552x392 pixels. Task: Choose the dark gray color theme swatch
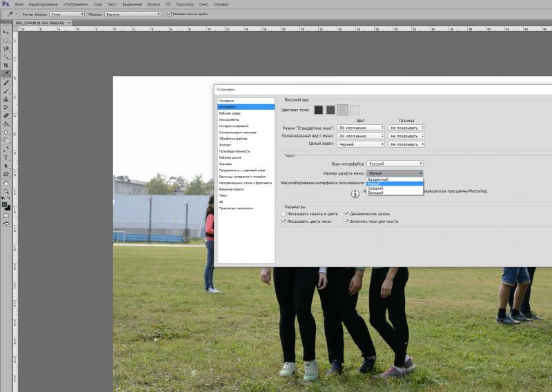click(x=331, y=110)
